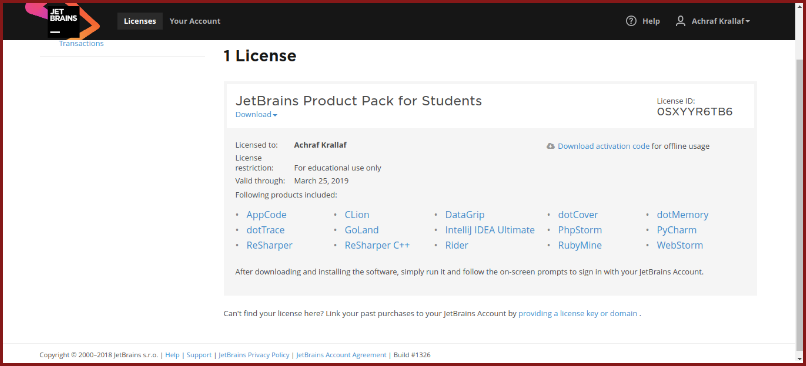Click For educational use only text
806x366 pixels.
(338, 168)
